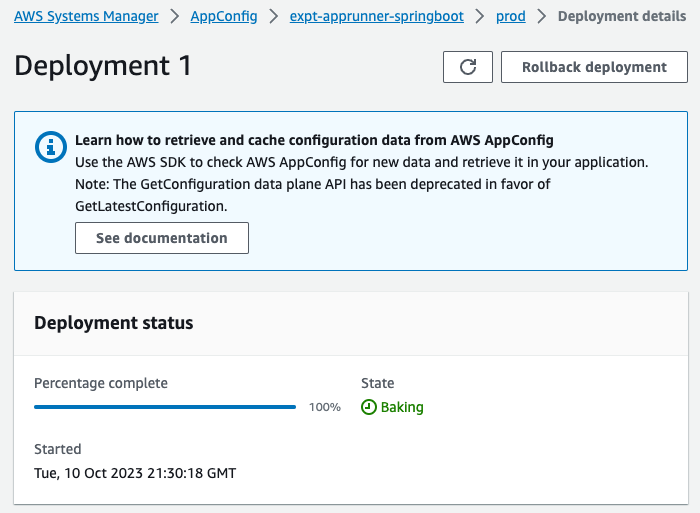Click the Rollback deployment button
Viewport: 700px width, 513px height.
tap(594, 67)
